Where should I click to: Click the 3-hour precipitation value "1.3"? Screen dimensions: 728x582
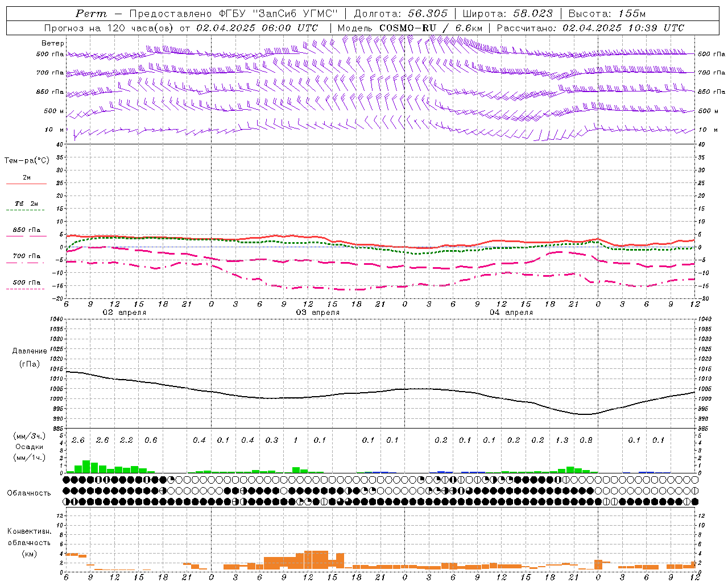(x=562, y=440)
